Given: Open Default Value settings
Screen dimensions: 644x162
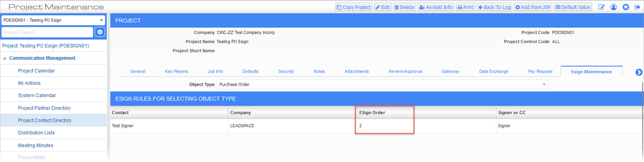Looking at the screenshot, I should tap(573, 7).
